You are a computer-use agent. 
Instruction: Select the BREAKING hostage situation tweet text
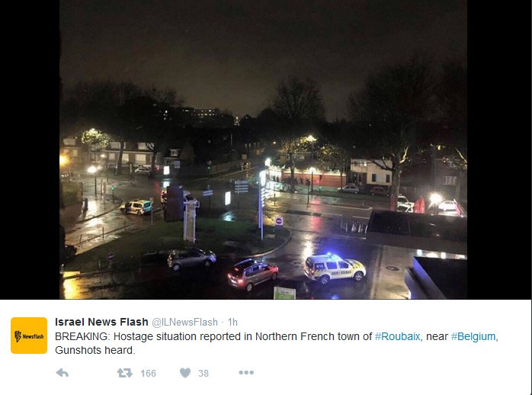276,343
